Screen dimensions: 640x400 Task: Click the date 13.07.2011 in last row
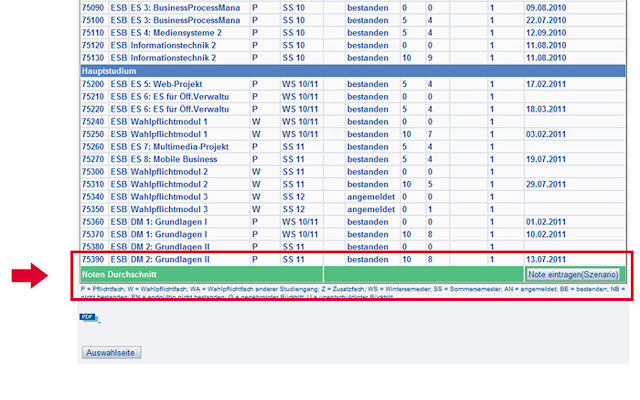tap(547, 259)
